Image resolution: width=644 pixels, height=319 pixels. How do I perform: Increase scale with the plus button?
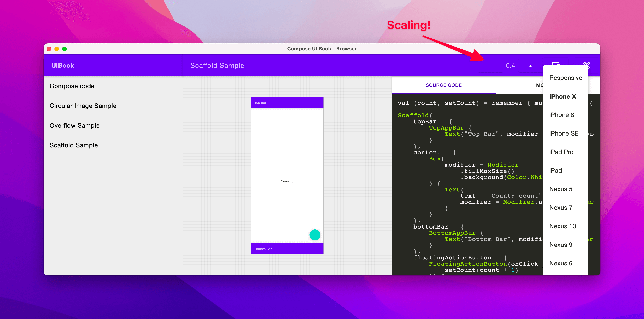coord(530,66)
